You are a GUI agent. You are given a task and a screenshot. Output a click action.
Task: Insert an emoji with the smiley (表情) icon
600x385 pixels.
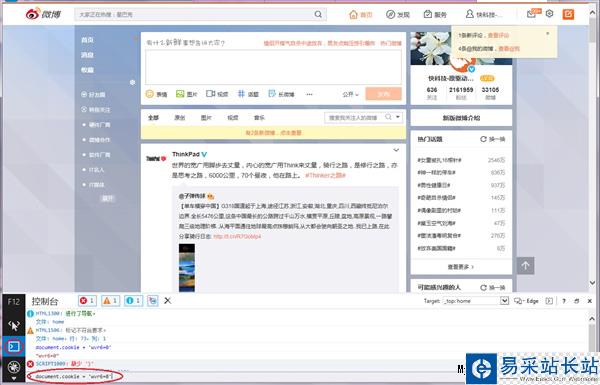[150, 94]
